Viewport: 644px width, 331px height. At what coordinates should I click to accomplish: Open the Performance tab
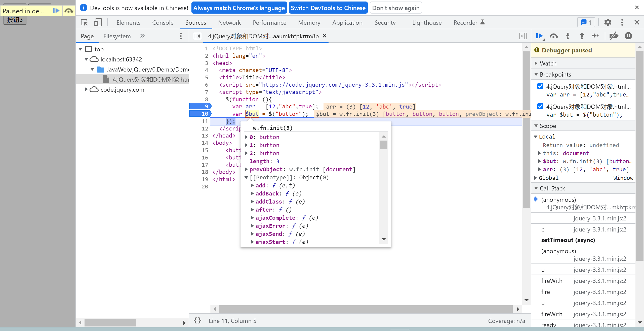coord(269,22)
